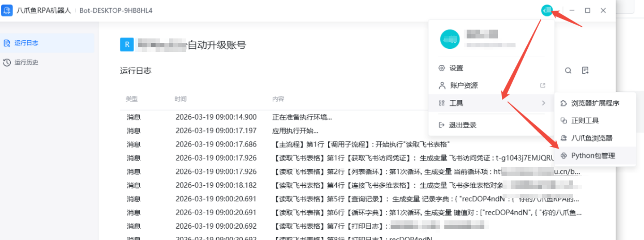This screenshot has height=240, width=644.
Task: Click the Python包管理 icon
Action: (564, 156)
